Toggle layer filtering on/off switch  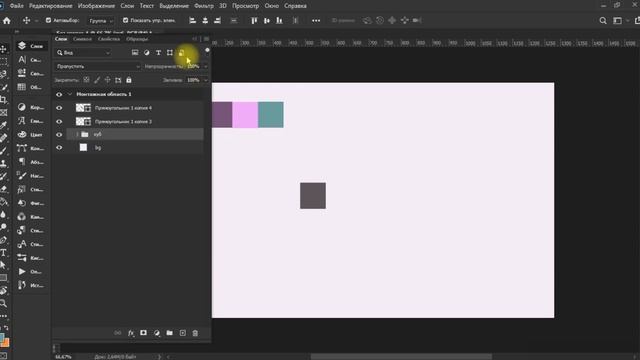207,51
